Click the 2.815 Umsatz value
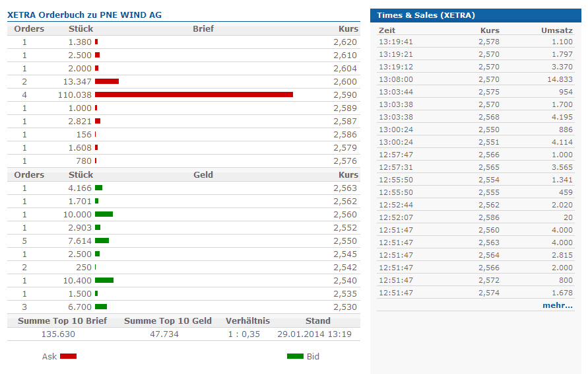 [x=562, y=255]
